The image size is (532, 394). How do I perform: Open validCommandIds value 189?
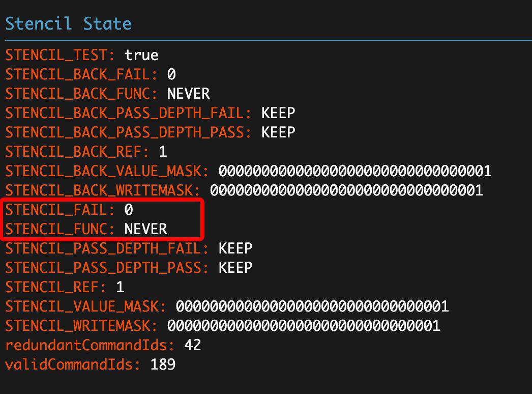163,365
